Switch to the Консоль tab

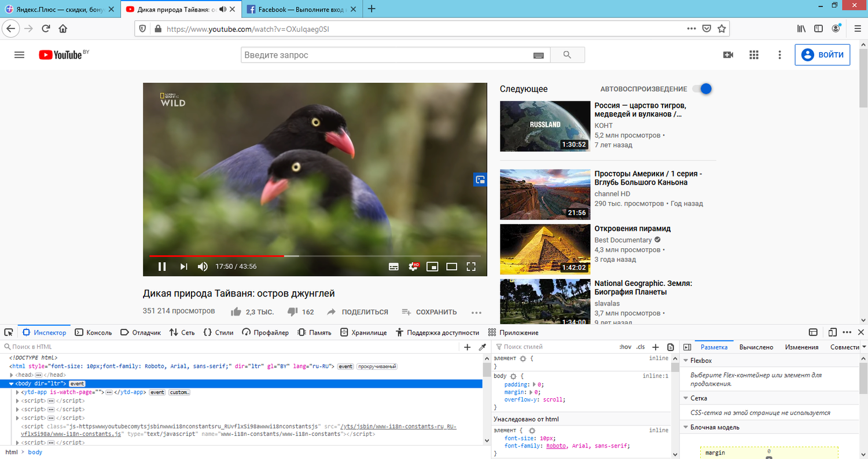click(x=93, y=332)
